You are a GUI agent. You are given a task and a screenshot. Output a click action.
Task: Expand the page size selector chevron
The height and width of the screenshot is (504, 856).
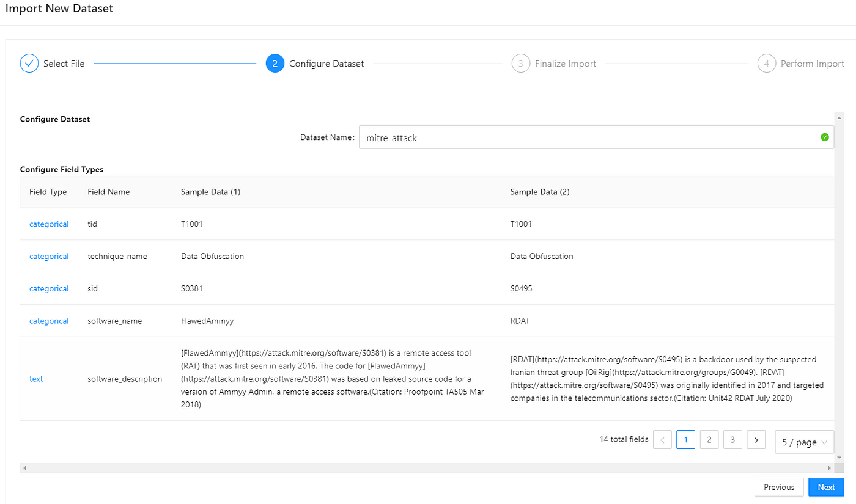(x=826, y=442)
